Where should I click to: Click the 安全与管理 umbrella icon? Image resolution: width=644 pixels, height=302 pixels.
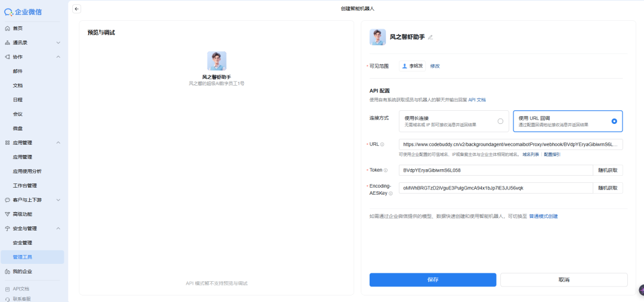click(x=7, y=229)
